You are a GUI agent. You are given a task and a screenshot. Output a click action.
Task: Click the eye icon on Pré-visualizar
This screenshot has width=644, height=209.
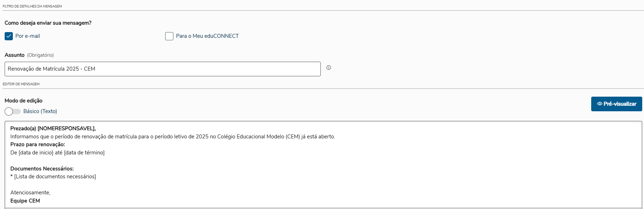pyautogui.click(x=600, y=104)
